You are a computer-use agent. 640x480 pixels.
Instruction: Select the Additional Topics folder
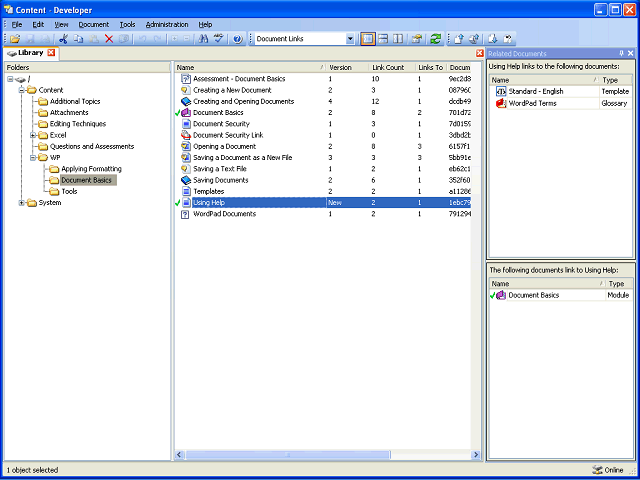(x=75, y=102)
